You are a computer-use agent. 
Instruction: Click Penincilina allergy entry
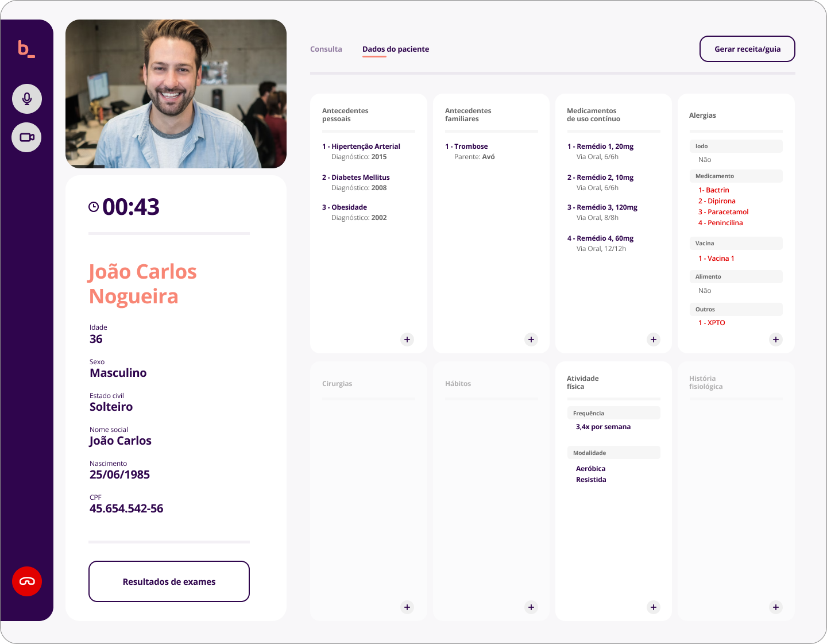pyautogui.click(x=721, y=223)
